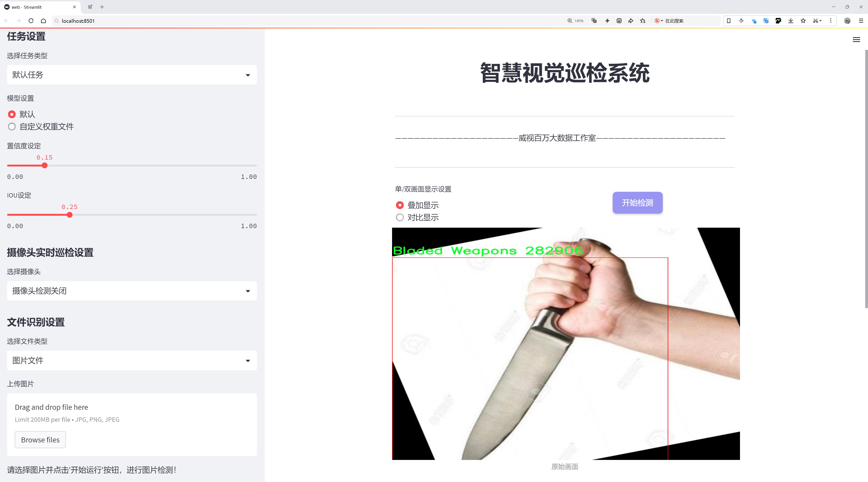The image size is (868, 482).
Task: Open a new browser tab
Action: tap(102, 7)
